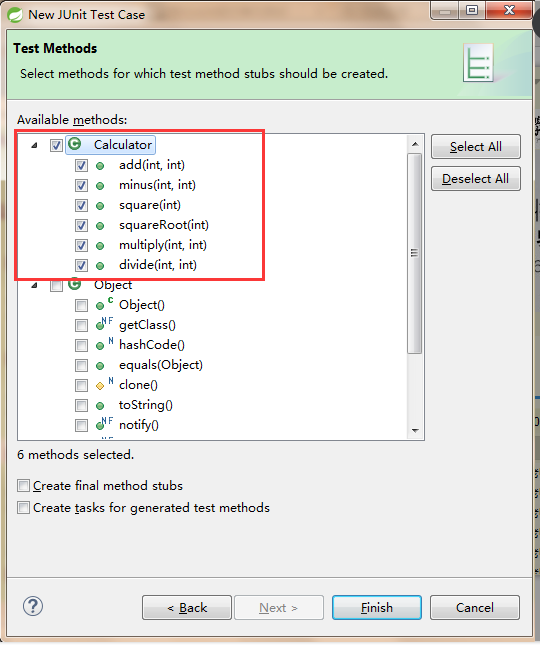Viewport: 540px width, 646px height.
Task: Click the methods list scrollbar thumb
Action: [x=415, y=253]
